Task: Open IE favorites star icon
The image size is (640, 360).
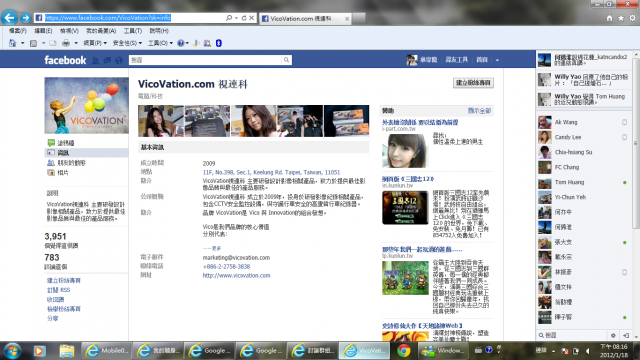Action: coord(621,18)
